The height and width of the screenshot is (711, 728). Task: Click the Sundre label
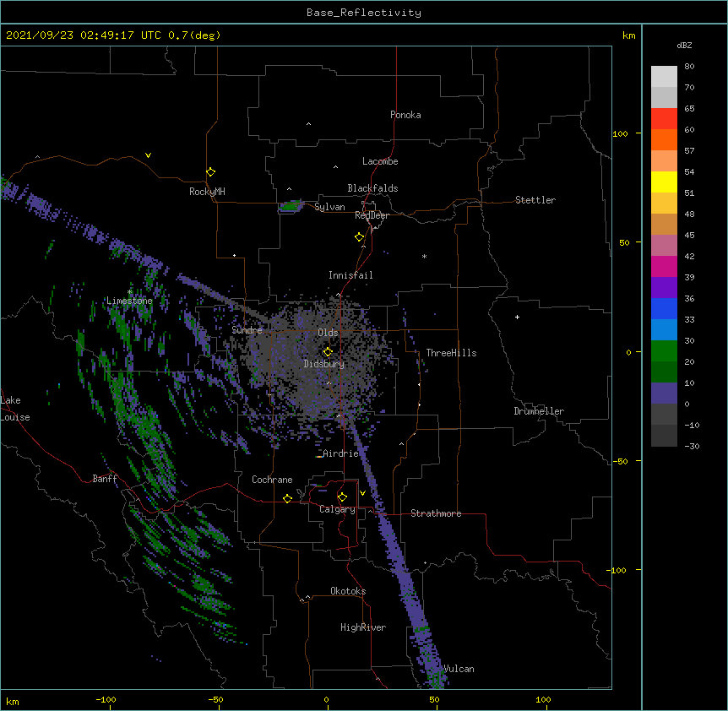point(247,330)
